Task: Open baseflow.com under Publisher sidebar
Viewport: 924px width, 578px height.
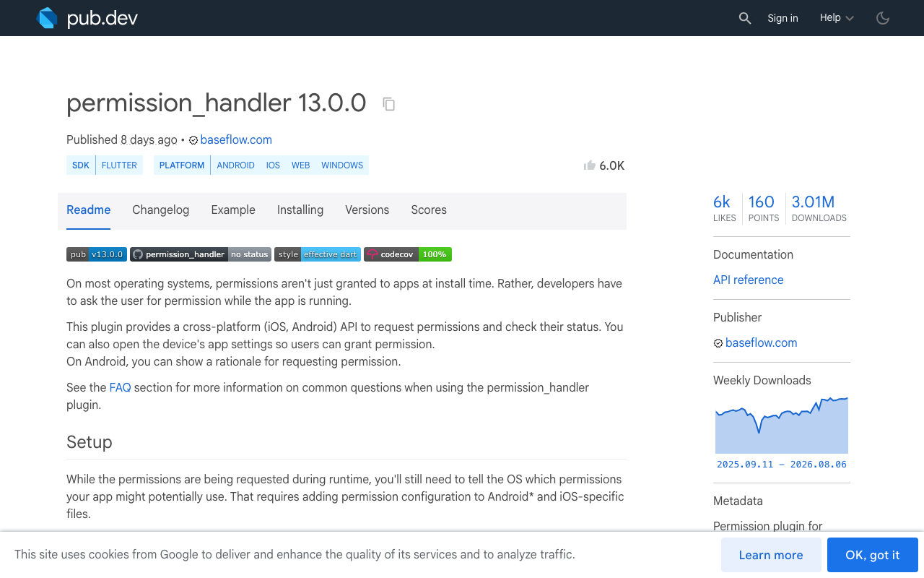Action: (762, 343)
